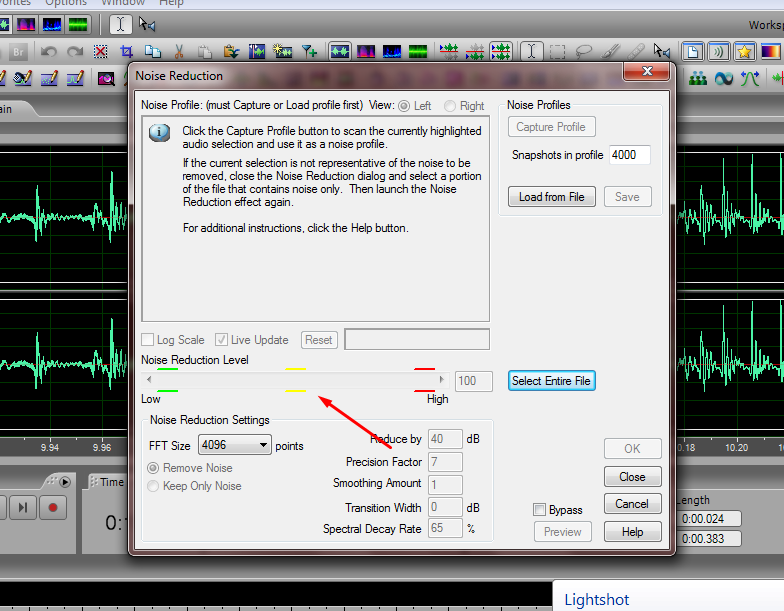
Task: Click the Mix Paste icon
Action: (x=231, y=52)
